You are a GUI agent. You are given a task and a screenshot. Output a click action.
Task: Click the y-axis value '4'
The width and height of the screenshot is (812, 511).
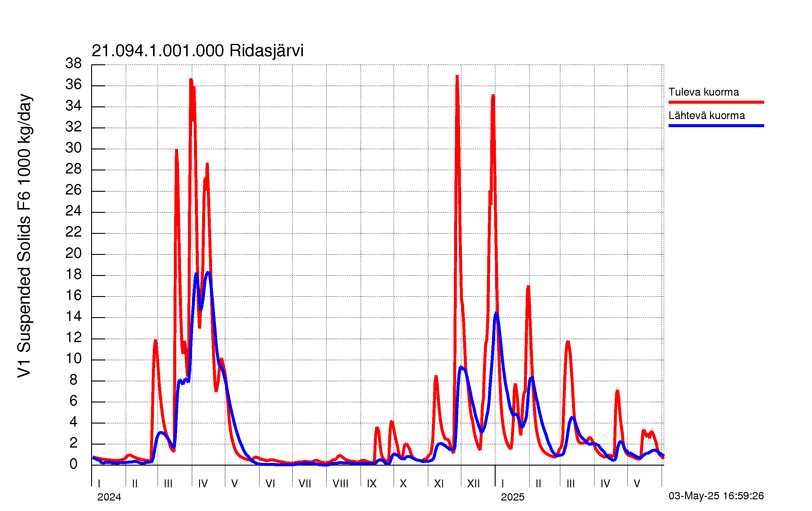73,422
